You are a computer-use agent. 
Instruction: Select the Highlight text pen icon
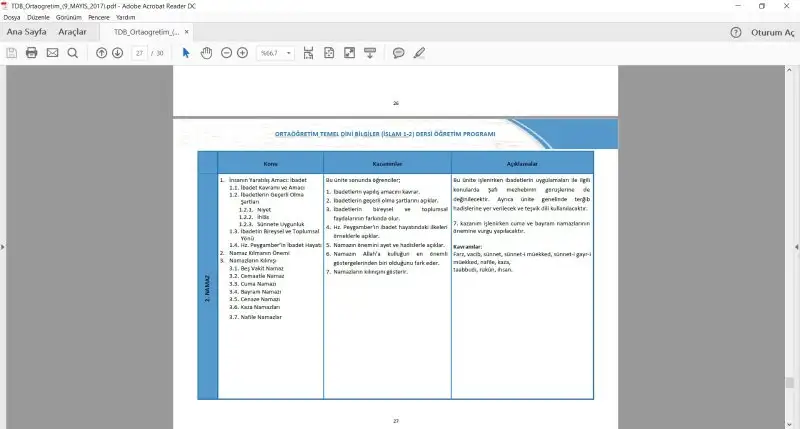419,53
